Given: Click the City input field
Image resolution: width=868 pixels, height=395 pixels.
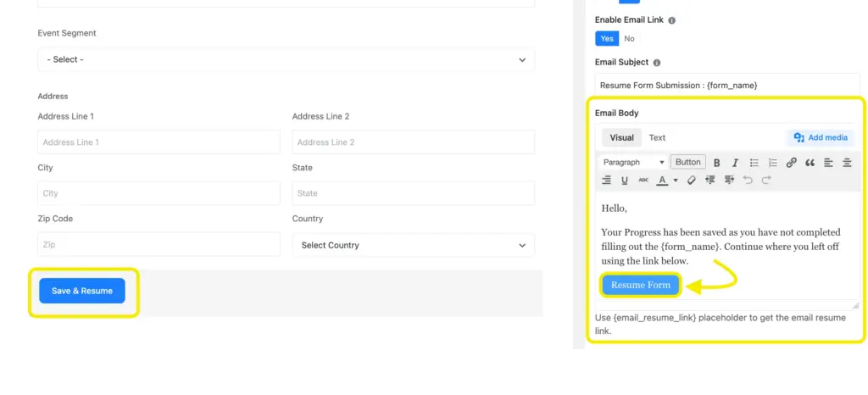Looking at the screenshot, I should (x=159, y=193).
